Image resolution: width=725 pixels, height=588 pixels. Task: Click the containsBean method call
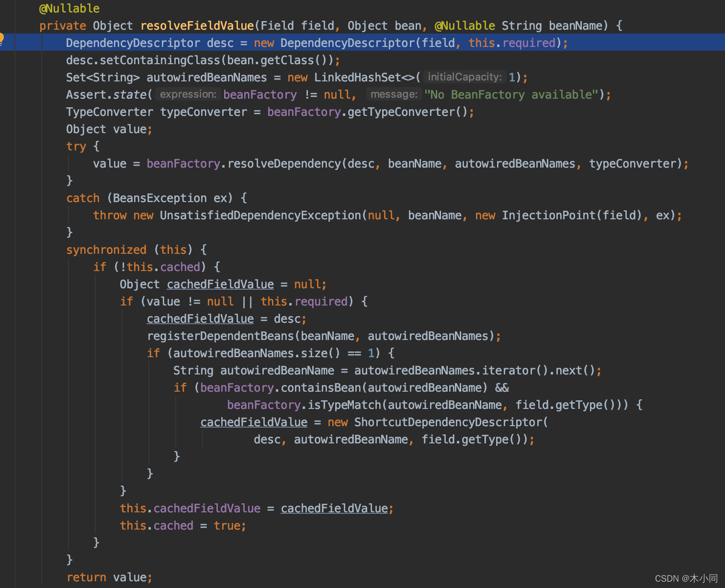pos(321,388)
